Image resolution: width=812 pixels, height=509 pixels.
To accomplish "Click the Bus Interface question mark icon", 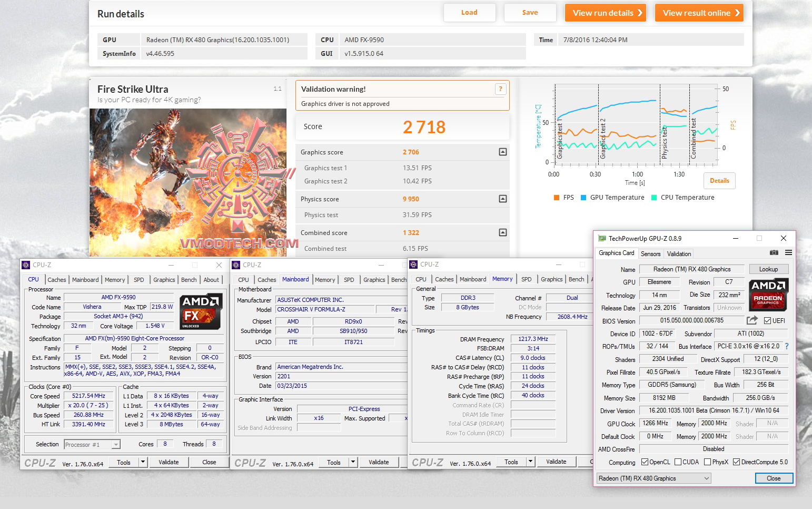I will [x=787, y=346].
